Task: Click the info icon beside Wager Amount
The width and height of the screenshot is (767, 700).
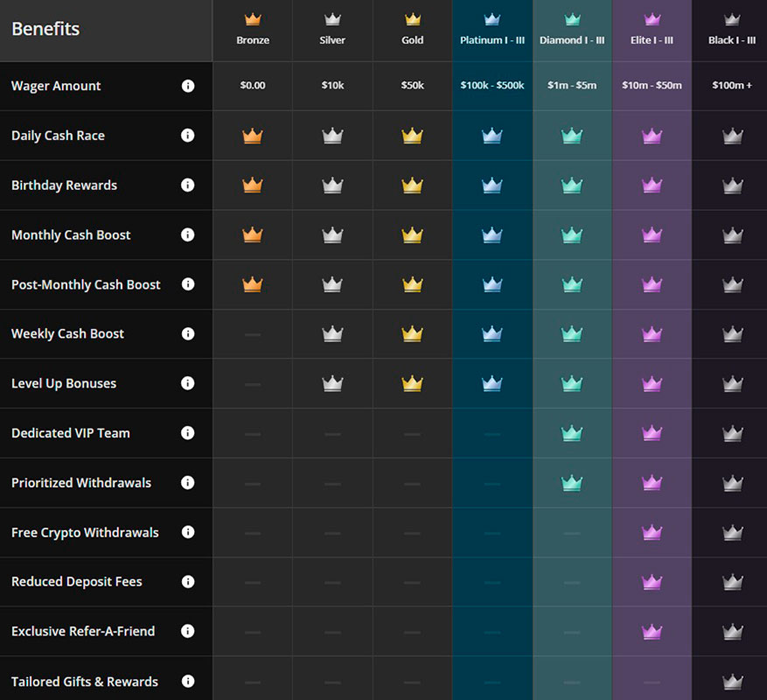Action: 187,86
